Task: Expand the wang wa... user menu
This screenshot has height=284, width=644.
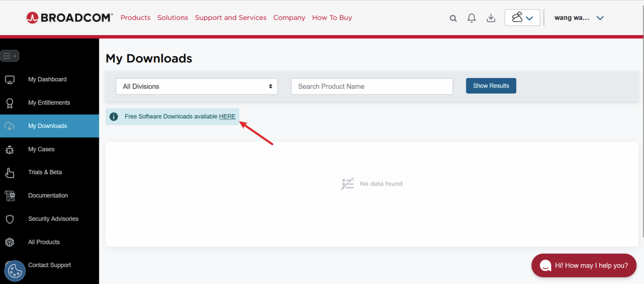Action: [579, 18]
